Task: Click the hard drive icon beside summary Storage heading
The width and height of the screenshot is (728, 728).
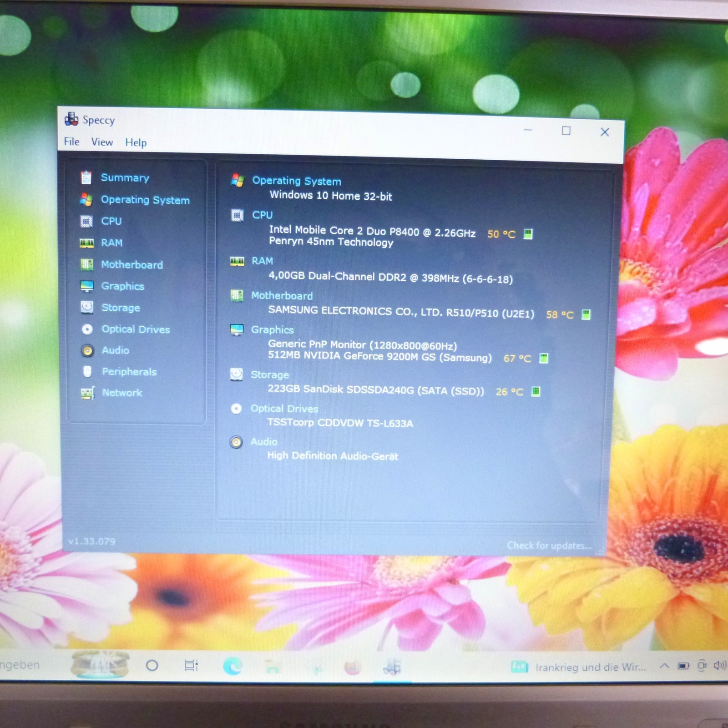Action: coord(236,374)
